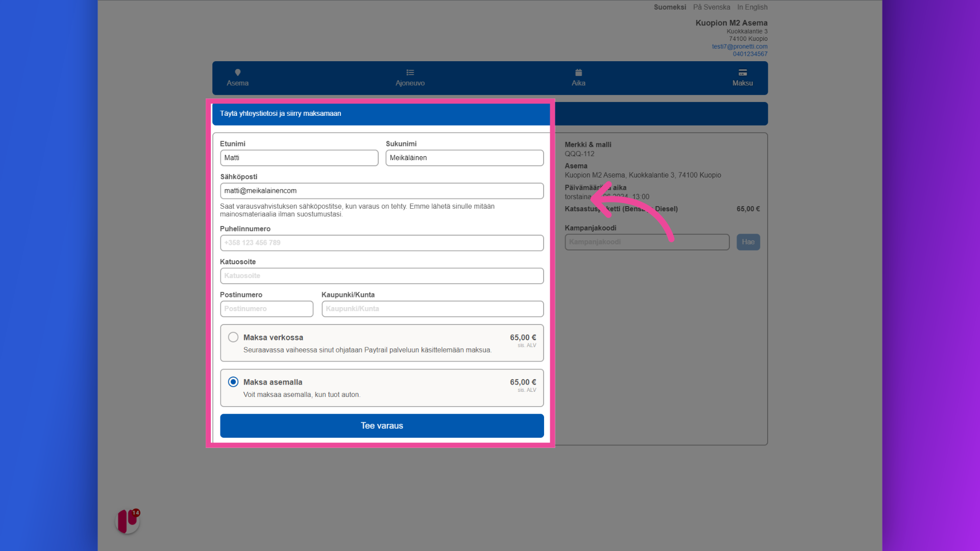Click the 74100 Kuopio postal line in header
The image size is (980, 551).
click(x=748, y=39)
